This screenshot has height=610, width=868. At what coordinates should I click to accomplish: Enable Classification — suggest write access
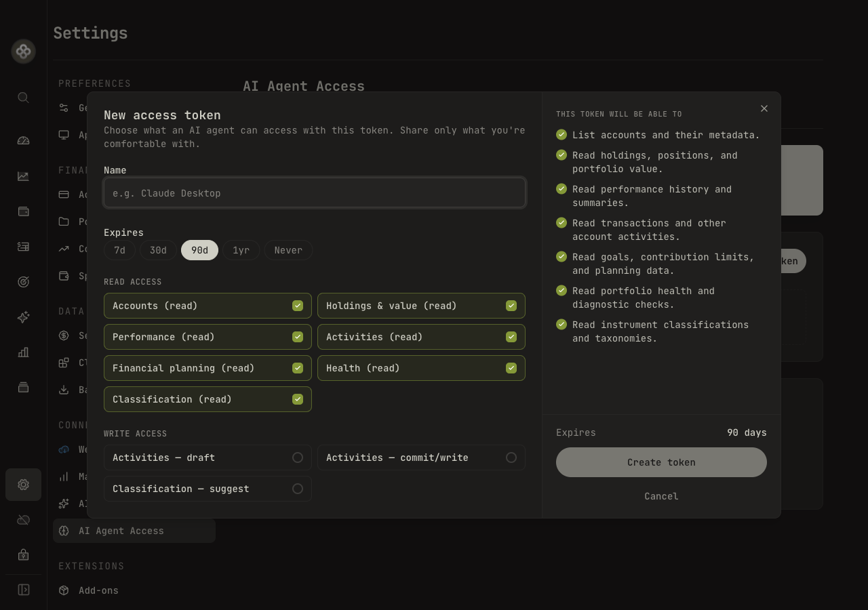[298, 489]
